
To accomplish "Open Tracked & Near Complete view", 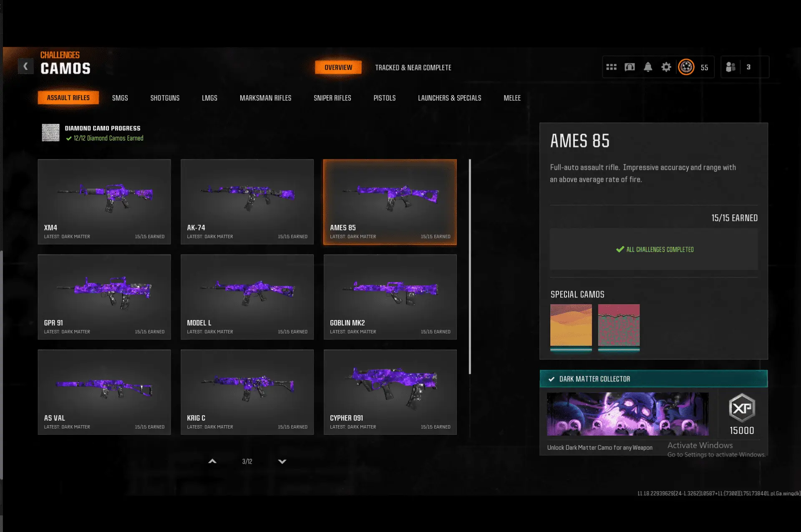I will [413, 68].
